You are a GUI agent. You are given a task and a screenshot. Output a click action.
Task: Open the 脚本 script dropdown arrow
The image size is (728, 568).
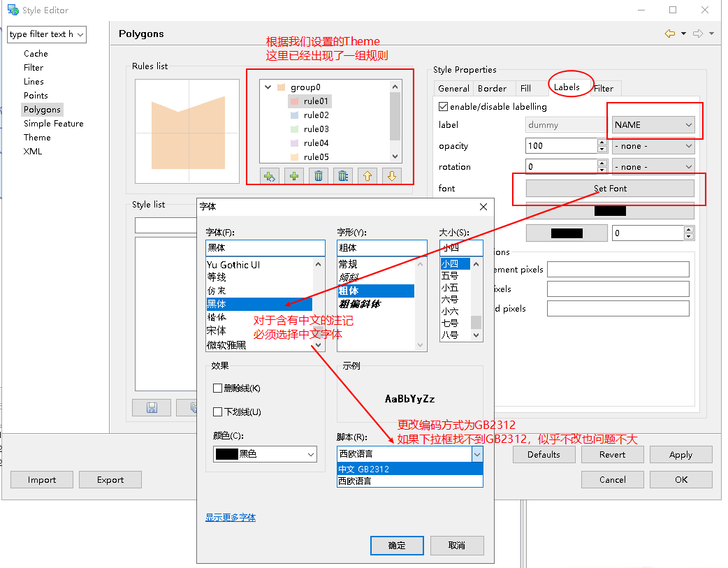click(x=477, y=454)
